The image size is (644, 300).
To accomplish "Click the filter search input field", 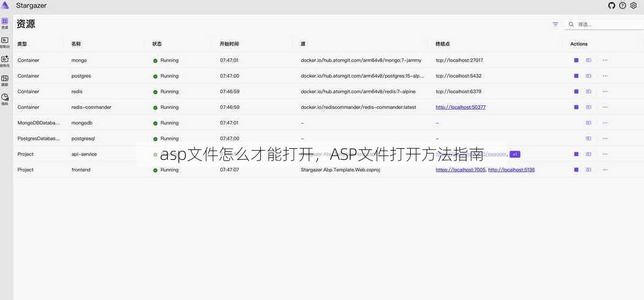I will (604, 24).
